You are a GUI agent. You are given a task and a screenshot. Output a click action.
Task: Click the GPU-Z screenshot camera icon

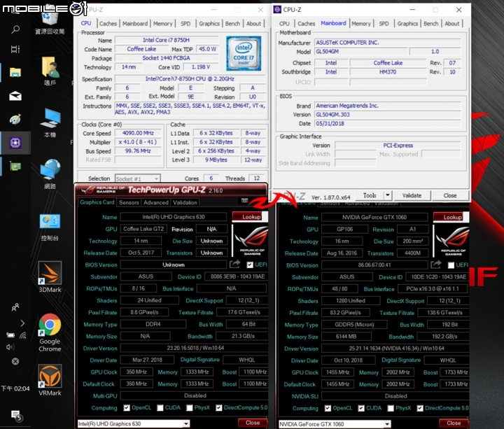tap(244, 201)
